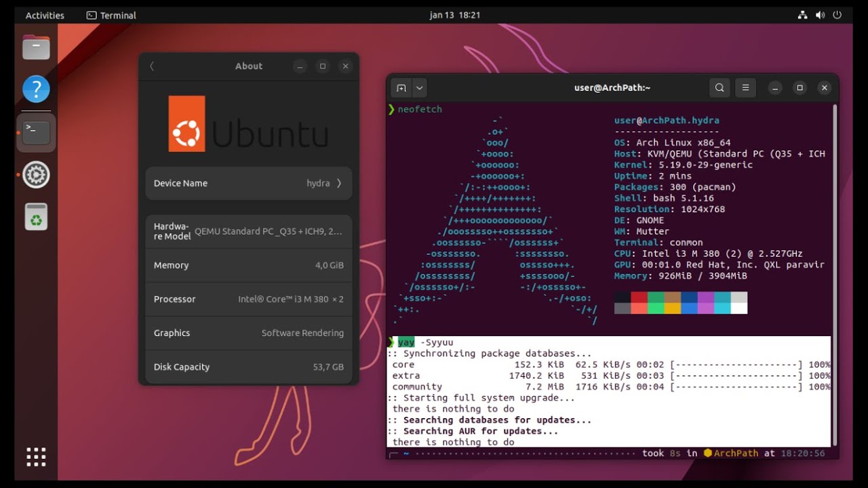Click the Graphics Software Rendering row
The image size is (868, 488).
coord(249,333)
